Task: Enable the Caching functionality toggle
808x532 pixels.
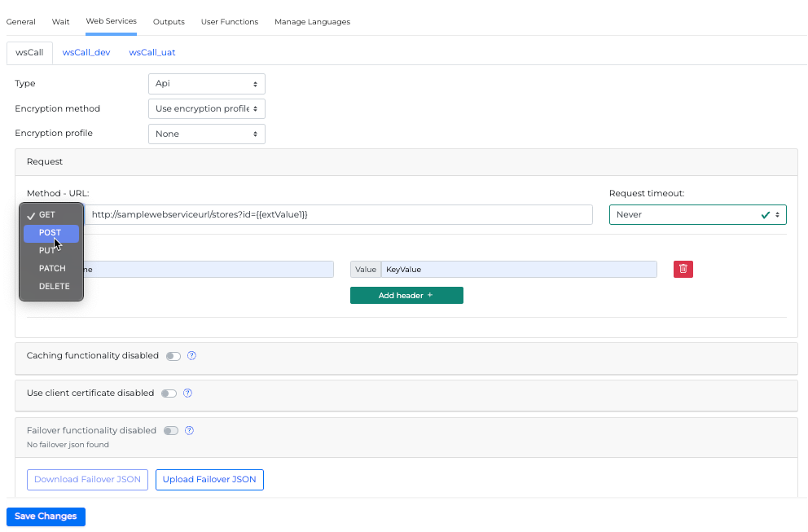Action: tap(173, 356)
